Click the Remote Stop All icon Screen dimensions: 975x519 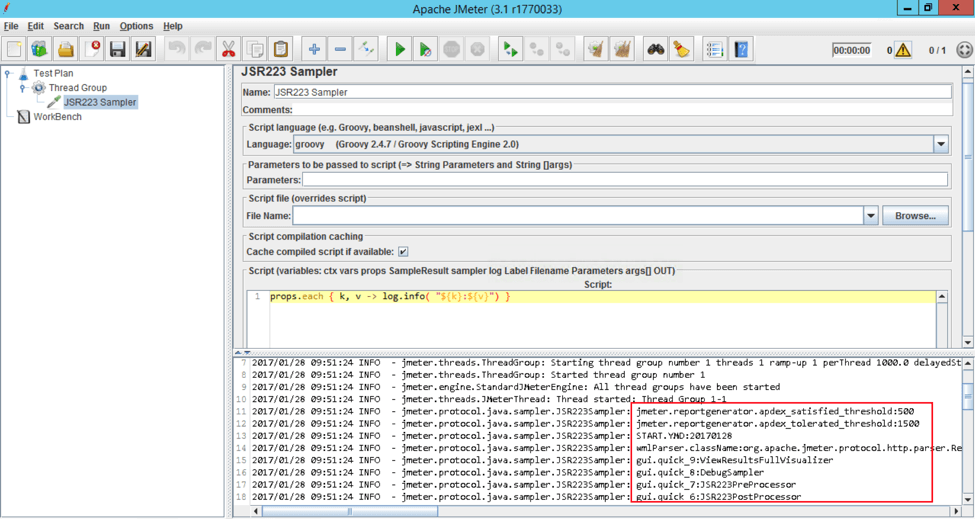tap(537, 49)
